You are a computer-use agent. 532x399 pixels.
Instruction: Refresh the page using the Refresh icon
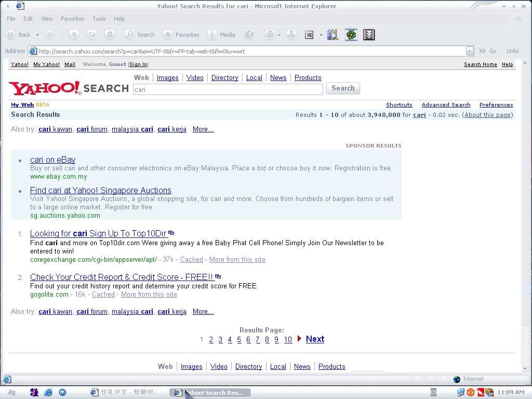click(91, 35)
